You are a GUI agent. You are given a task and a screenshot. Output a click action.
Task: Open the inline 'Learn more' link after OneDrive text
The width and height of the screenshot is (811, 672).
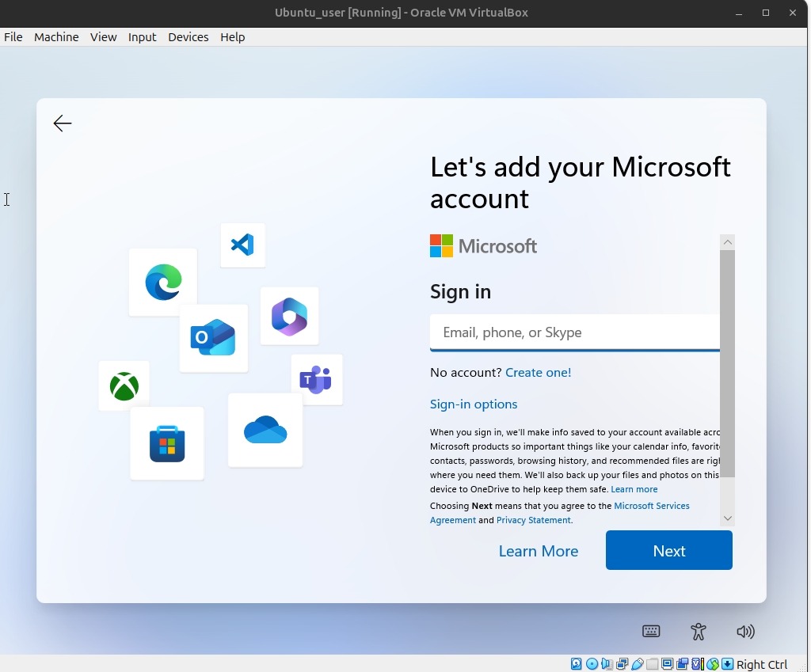[x=634, y=489]
